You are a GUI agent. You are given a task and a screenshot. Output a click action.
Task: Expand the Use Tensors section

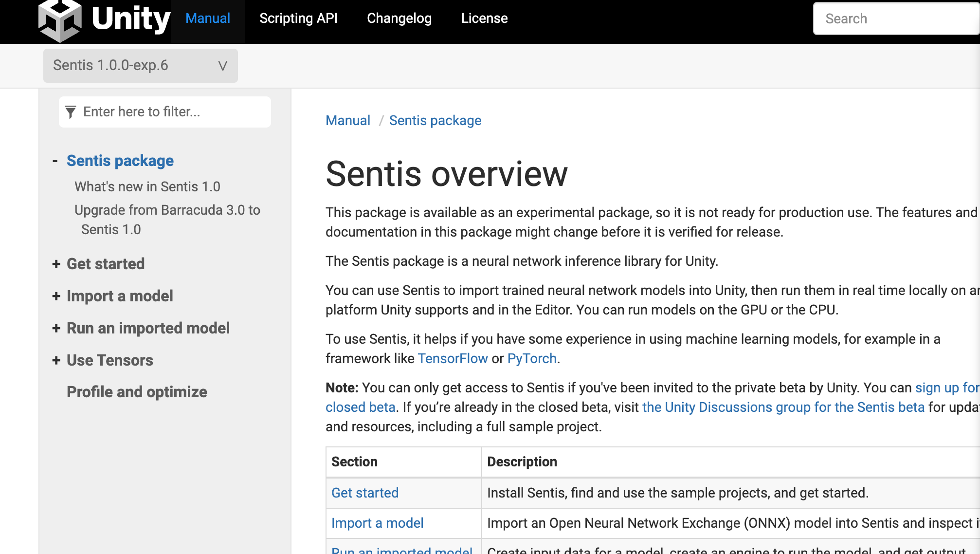(x=56, y=360)
